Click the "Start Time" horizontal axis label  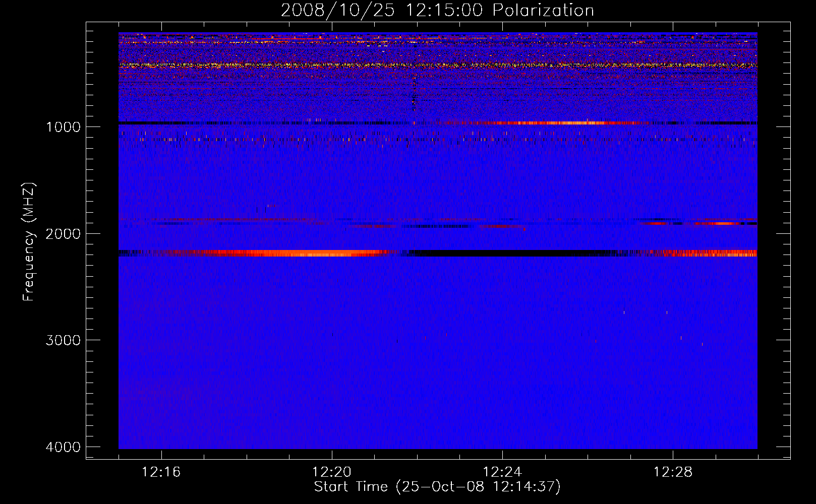tap(437, 487)
